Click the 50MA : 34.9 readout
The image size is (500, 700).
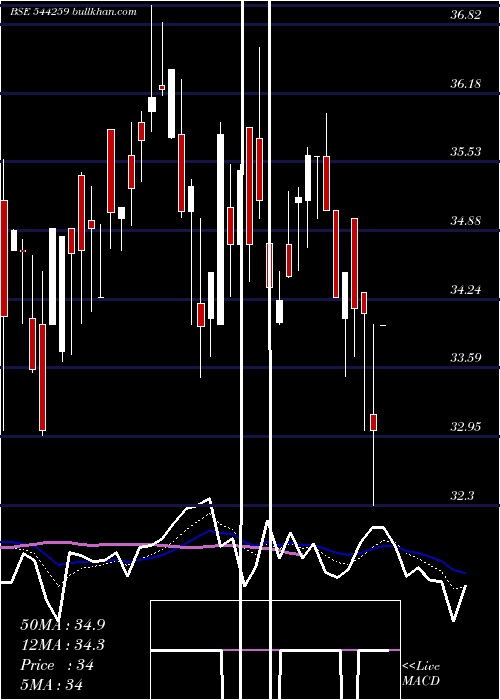(63, 625)
